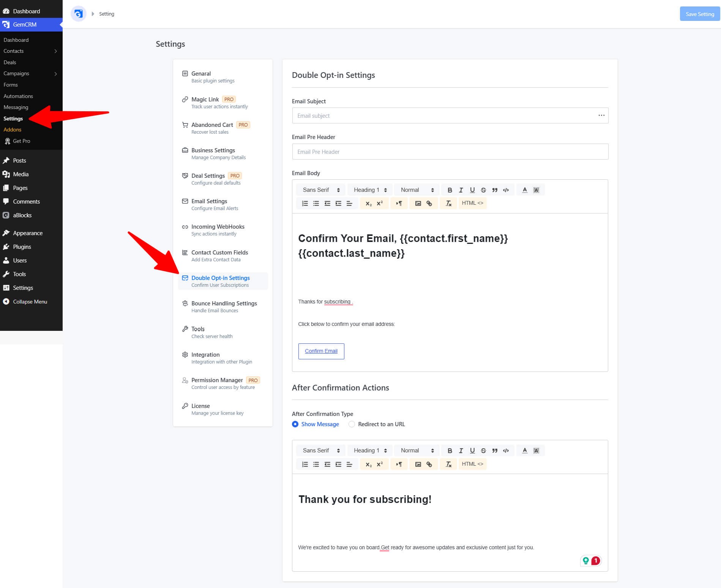This screenshot has height=588, width=721.
Task: Apply subscript in the Email Body editor
Action: [368, 203]
